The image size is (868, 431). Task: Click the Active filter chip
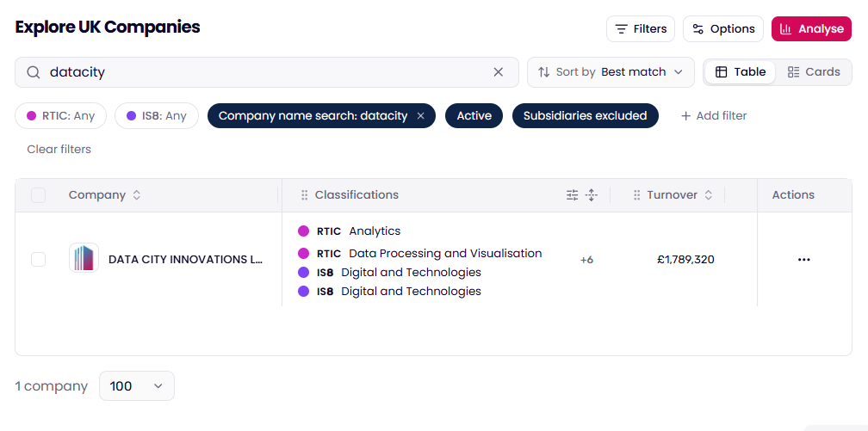[x=474, y=115]
